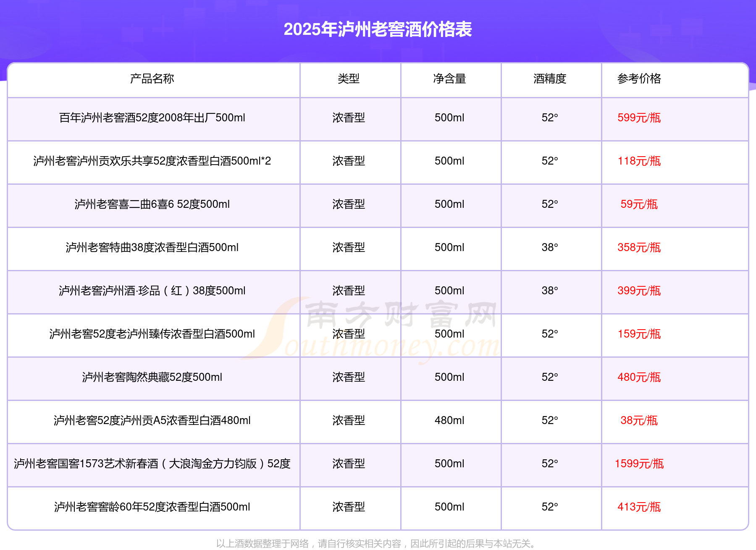Click "52°" in the 599元/瓶 row

[x=550, y=118]
